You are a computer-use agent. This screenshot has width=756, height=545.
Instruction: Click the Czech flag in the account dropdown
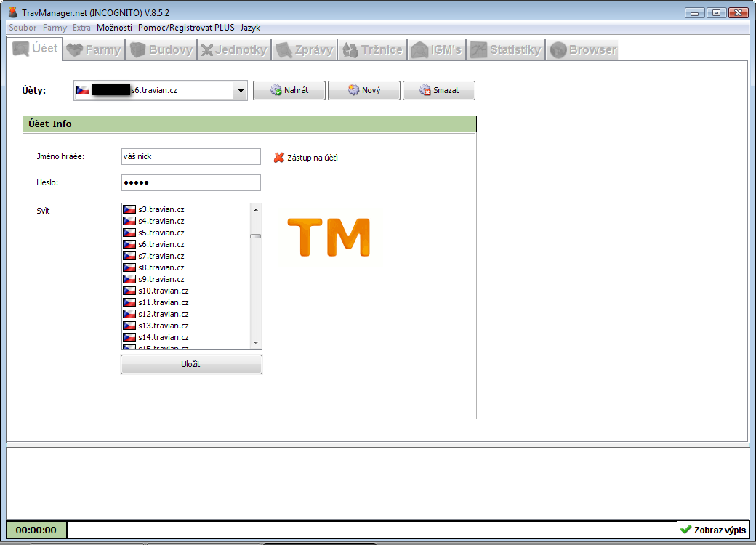(x=83, y=90)
